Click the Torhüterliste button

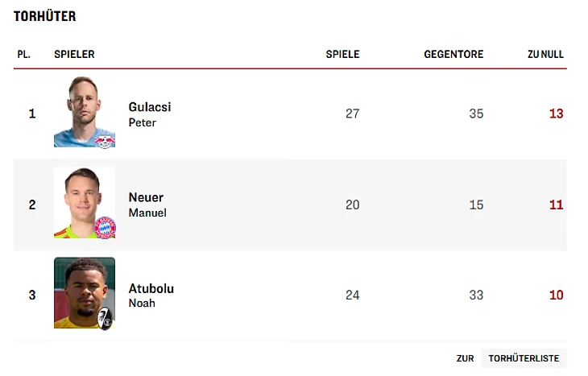click(524, 358)
